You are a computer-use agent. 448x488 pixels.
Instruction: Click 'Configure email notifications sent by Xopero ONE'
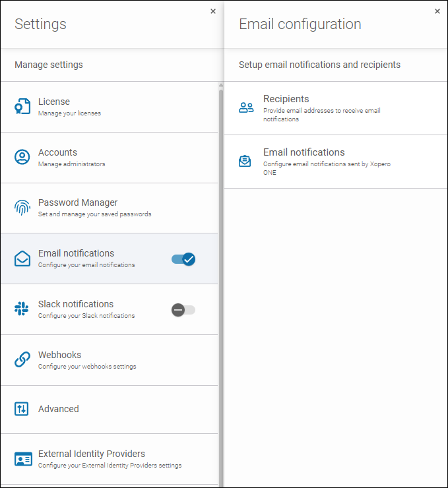(x=327, y=168)
